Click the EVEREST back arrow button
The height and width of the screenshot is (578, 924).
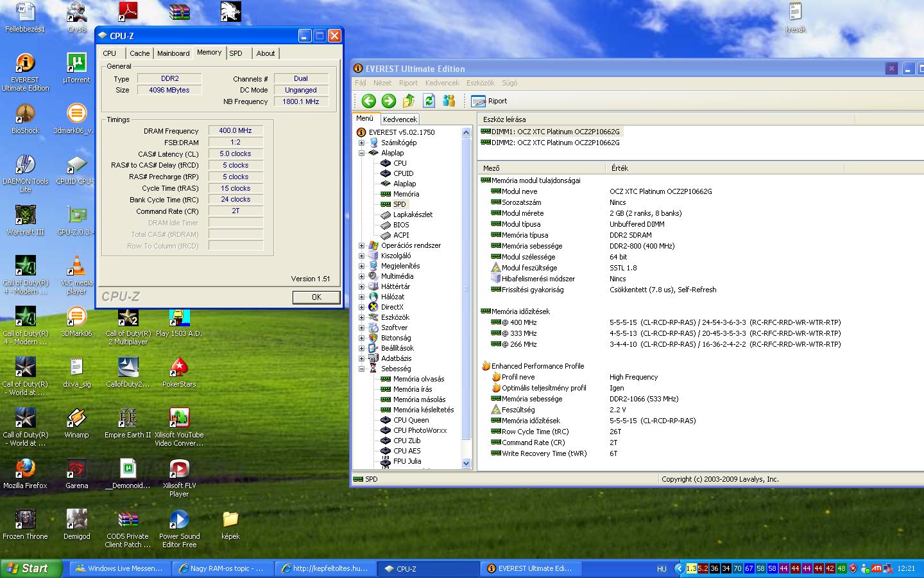click(x=368, y=101)
